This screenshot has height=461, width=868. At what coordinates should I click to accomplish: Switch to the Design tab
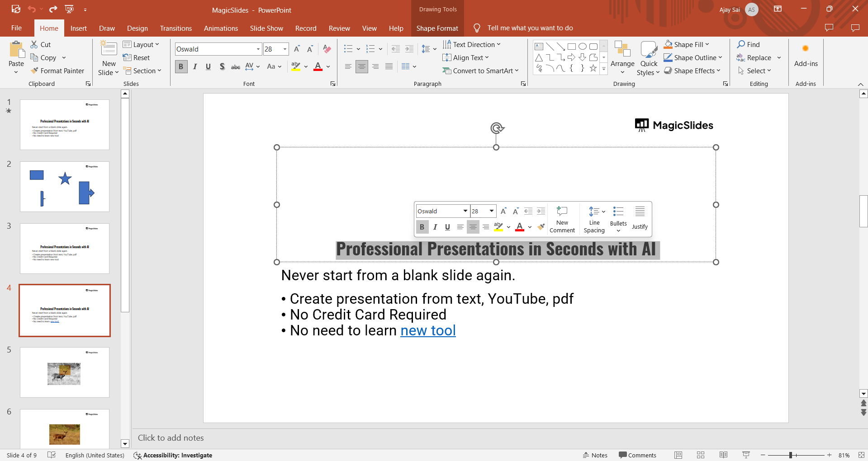(138, 28)
